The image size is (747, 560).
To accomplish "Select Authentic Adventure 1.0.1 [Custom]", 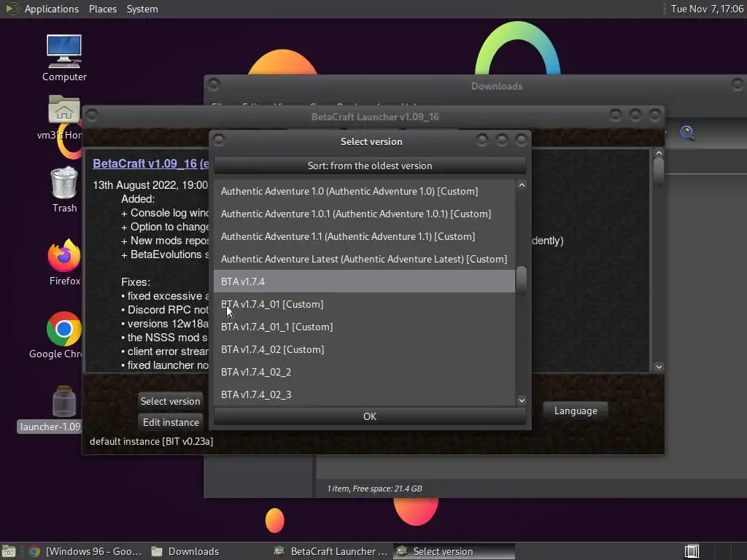I will (x=364, y=214).
